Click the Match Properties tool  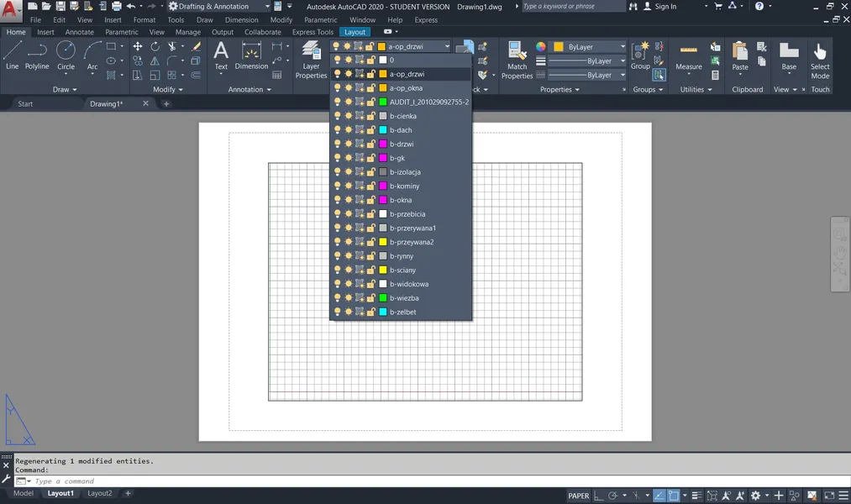517,59
